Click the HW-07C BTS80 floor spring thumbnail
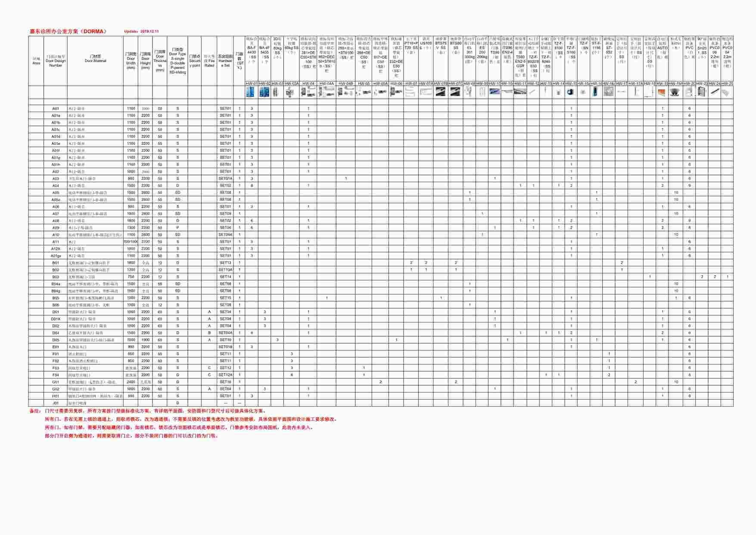 tap(455, 92)
